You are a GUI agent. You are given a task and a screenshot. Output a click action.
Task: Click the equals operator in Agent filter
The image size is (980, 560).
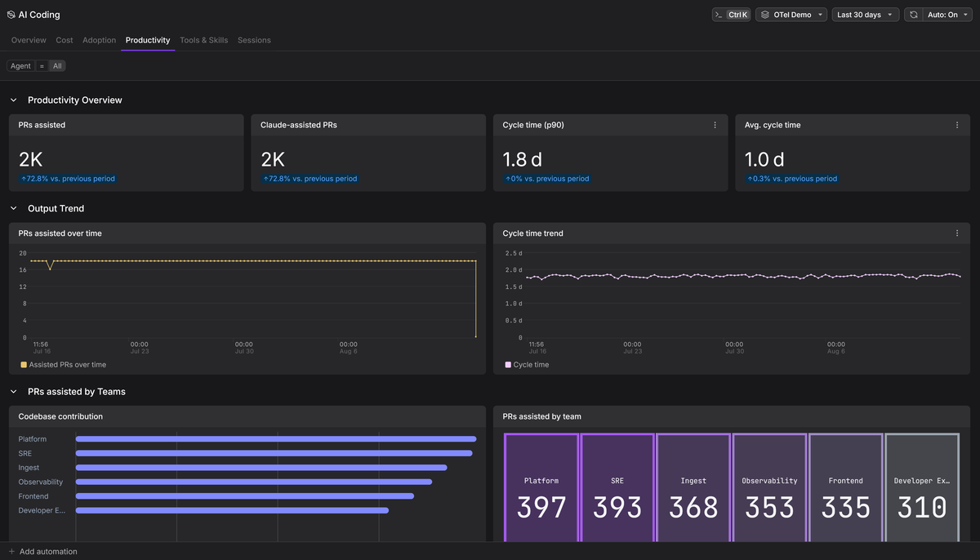coord(42,66)
